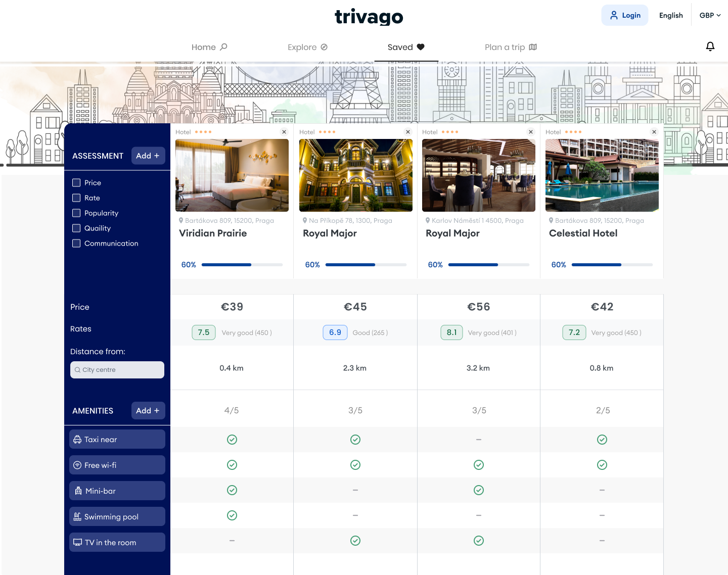Enable the Price assessment checkbox
Viewport: 728px width, 575px height.
click(76, 183)
